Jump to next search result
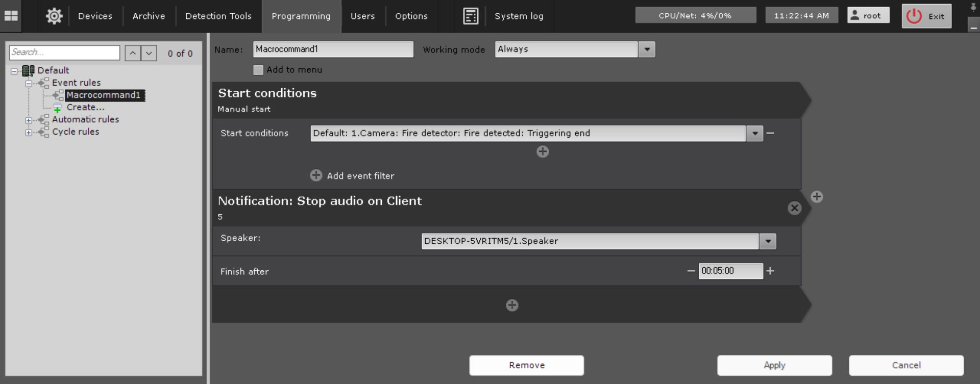980x384 pixels. click(x=149, y=53)
